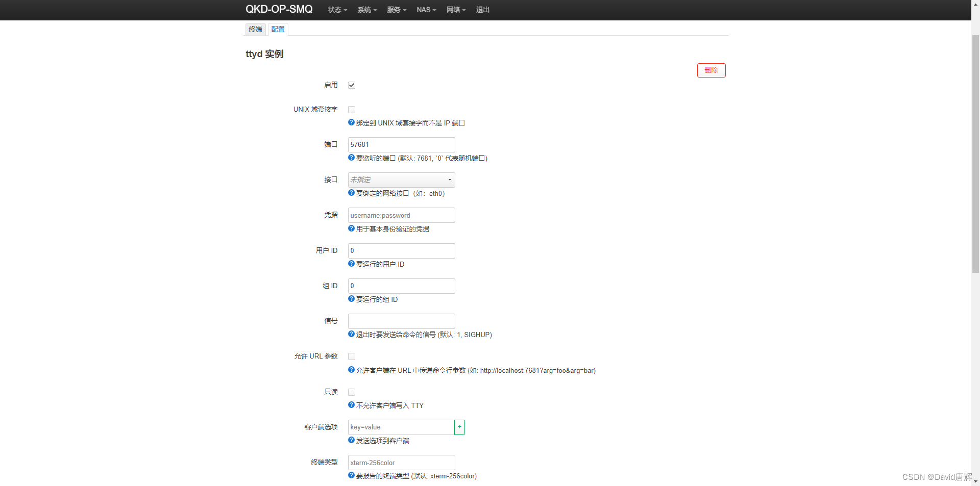The height and width of the screenshot is (486, 980).
Task: Click help icon beside 用户 ID hint
Action: click(x=351, y=264)
